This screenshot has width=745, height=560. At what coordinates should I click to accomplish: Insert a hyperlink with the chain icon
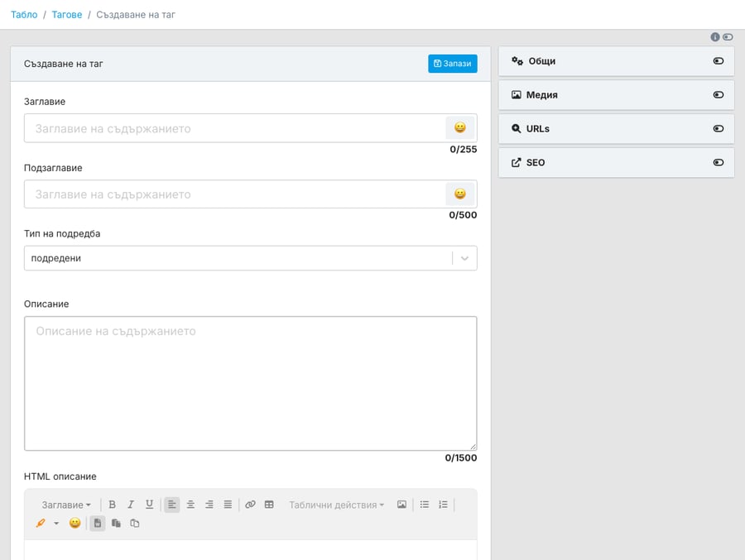[x=250, y=505]
